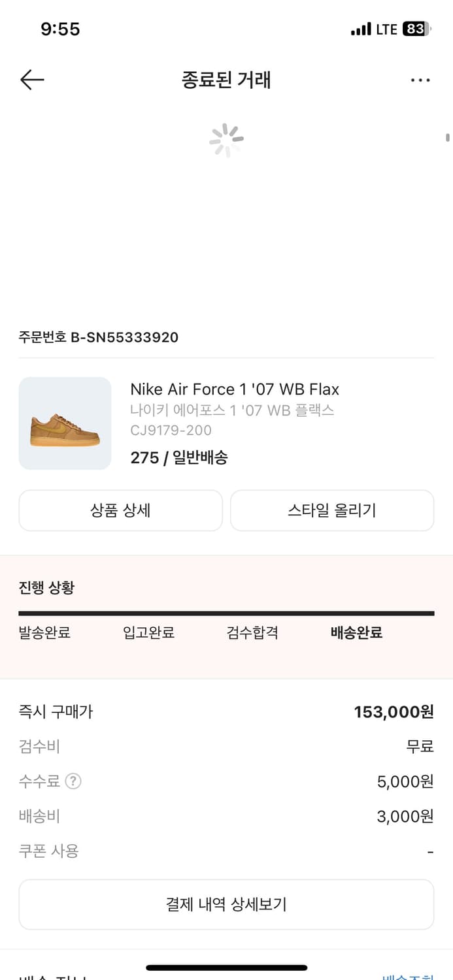Select the 검수합격 progress step

[x=252, y=632]
